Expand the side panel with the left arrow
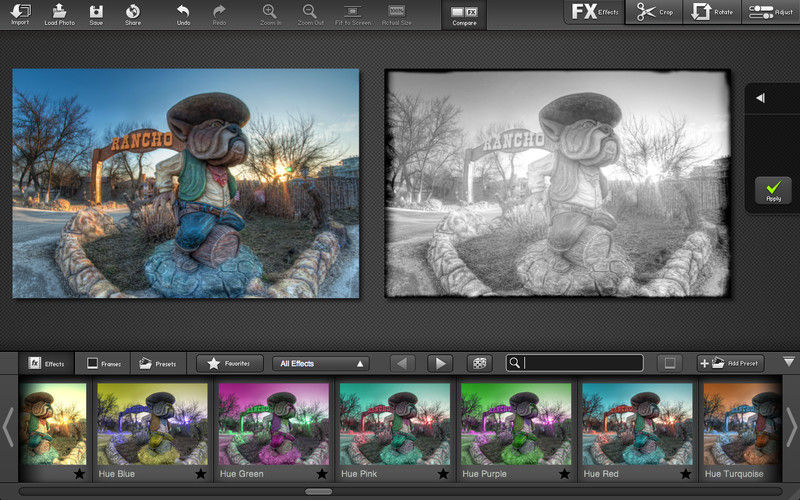This screenshot has width=800, height=500. tap(761, 98)
